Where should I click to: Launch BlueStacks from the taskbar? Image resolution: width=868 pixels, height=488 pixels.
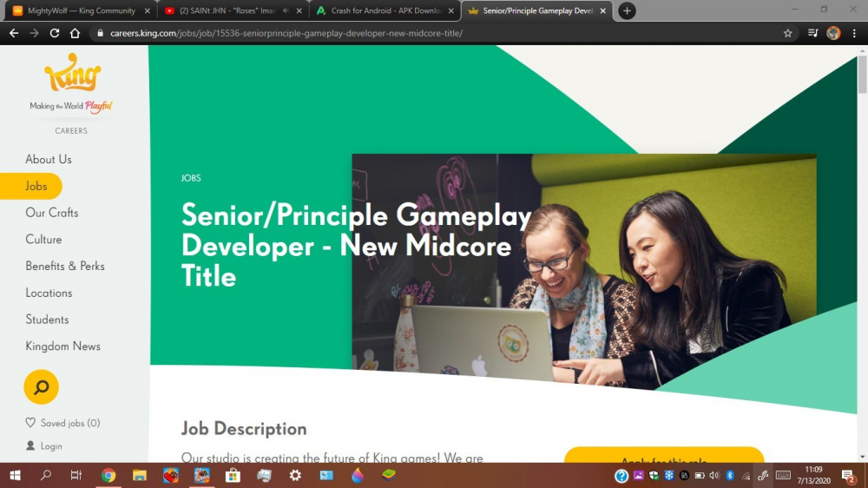coord(389,475)
